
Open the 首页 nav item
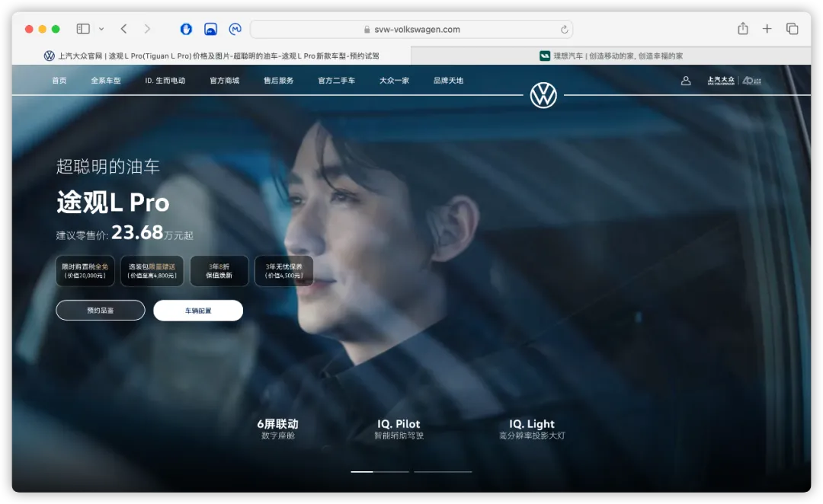pos(59,80)
